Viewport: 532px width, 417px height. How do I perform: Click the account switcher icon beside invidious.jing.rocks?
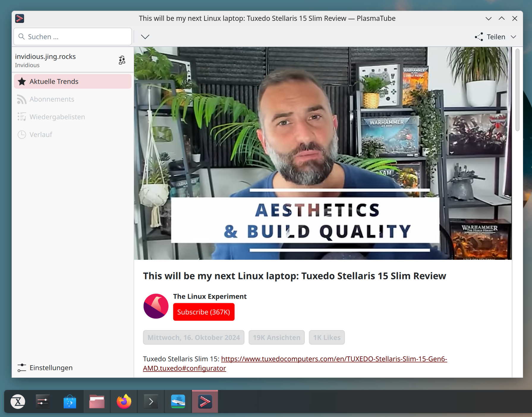coord(122,60)
